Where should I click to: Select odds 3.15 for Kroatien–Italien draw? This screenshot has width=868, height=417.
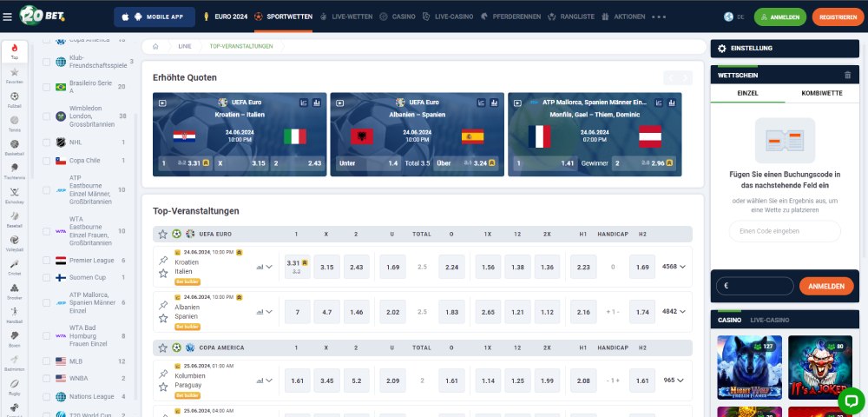(x=327, y=267)
